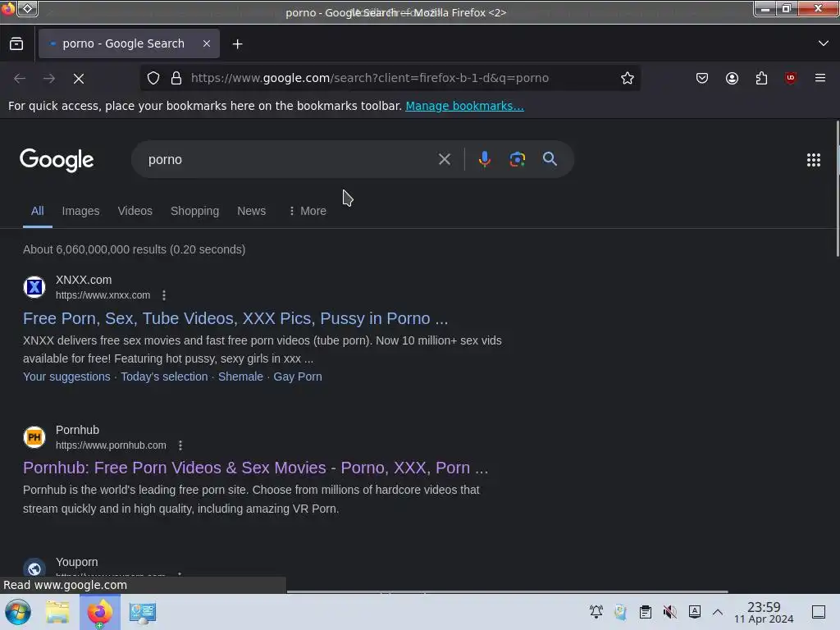The width and height of the screenshot is (840, 630).
Task: Open the Free Porn, Sex, Tube Videos result
Action: pyautogui.click(x=235, y=318)
